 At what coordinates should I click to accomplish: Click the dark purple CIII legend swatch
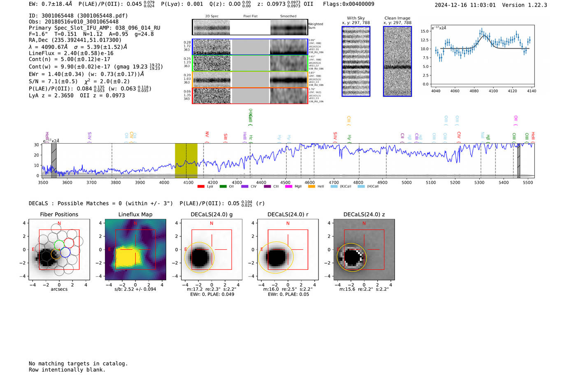point(267,186)
